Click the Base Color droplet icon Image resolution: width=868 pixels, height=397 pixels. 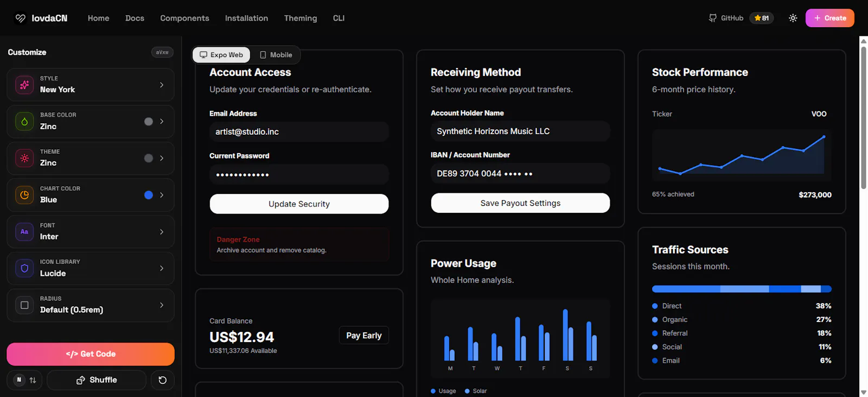24,122
